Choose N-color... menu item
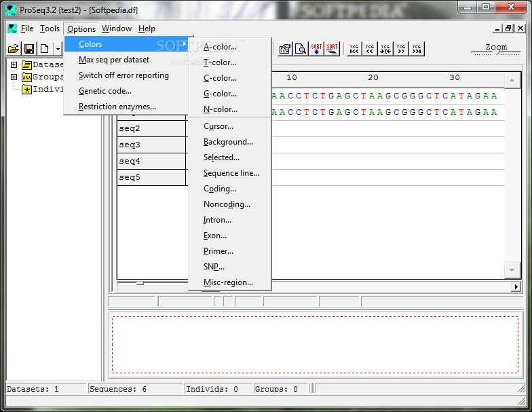The height and width of the screenshot is (412, 532). tap(230, 109)
